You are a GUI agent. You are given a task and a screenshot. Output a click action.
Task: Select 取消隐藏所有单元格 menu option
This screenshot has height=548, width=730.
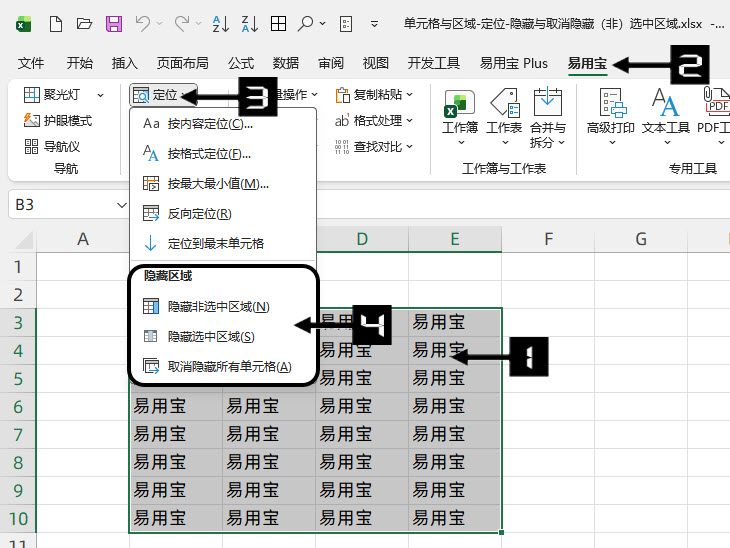[x=229, y=367]
